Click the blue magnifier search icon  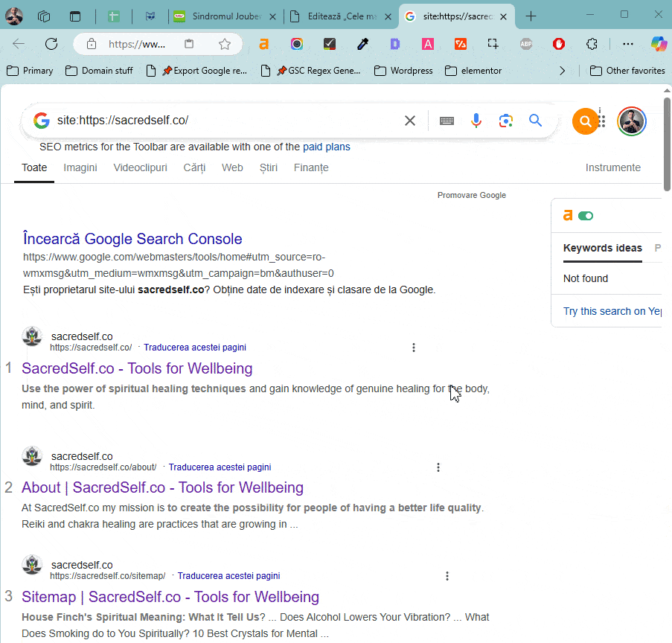pyautogui.click(x=535, y=121)
